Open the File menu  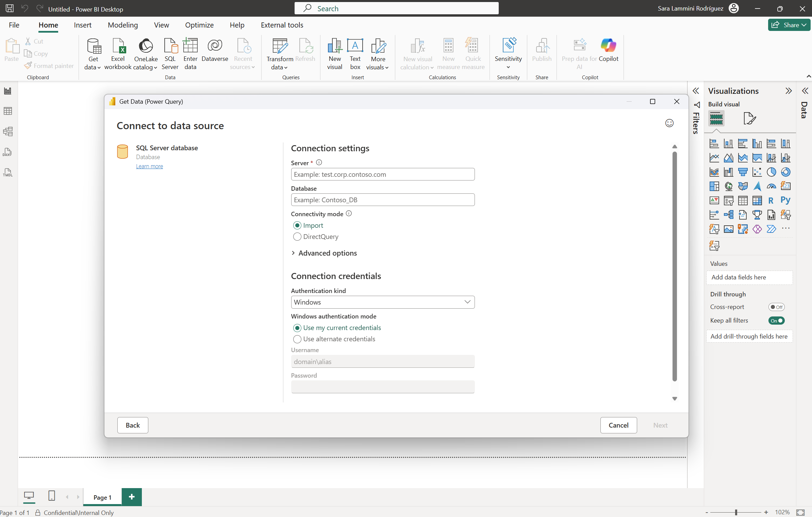pyautogui.click(x=14, y=25)
